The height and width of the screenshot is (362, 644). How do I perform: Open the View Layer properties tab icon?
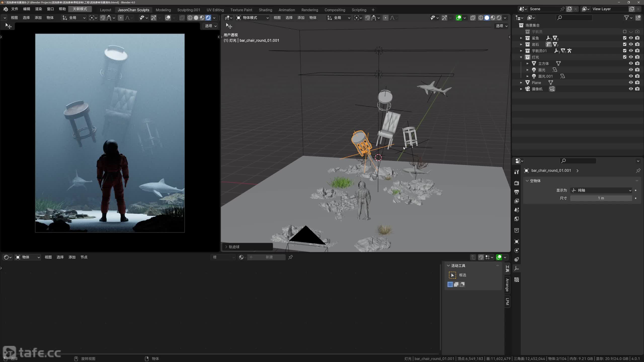click(516, 201)
